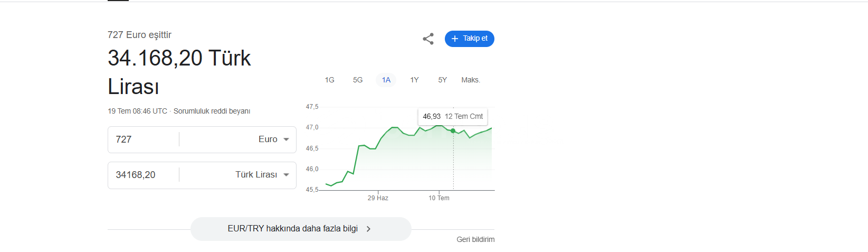Click the 727 Euro amount field

point(144,139)
